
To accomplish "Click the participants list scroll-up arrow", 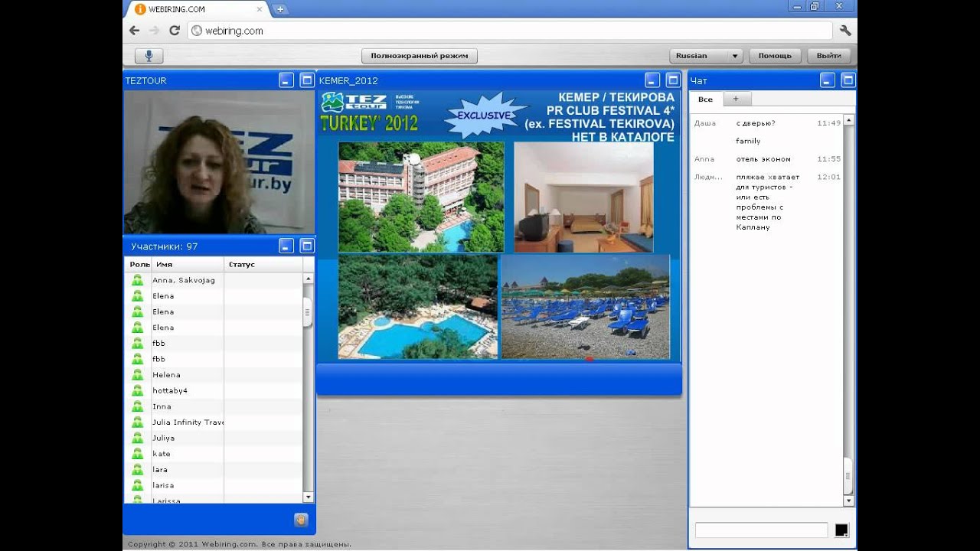I will 308,279.
